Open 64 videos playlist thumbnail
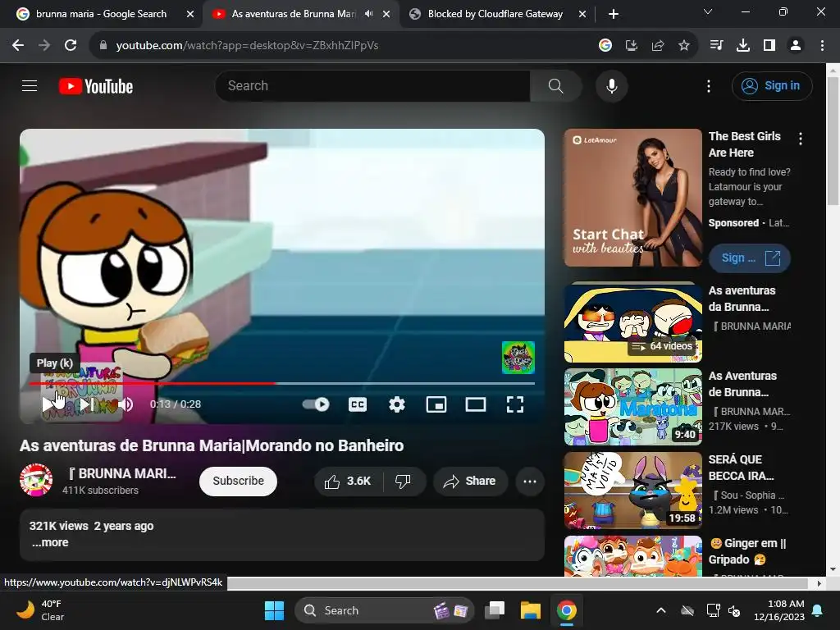840x630 pixels. click(632, 322)
